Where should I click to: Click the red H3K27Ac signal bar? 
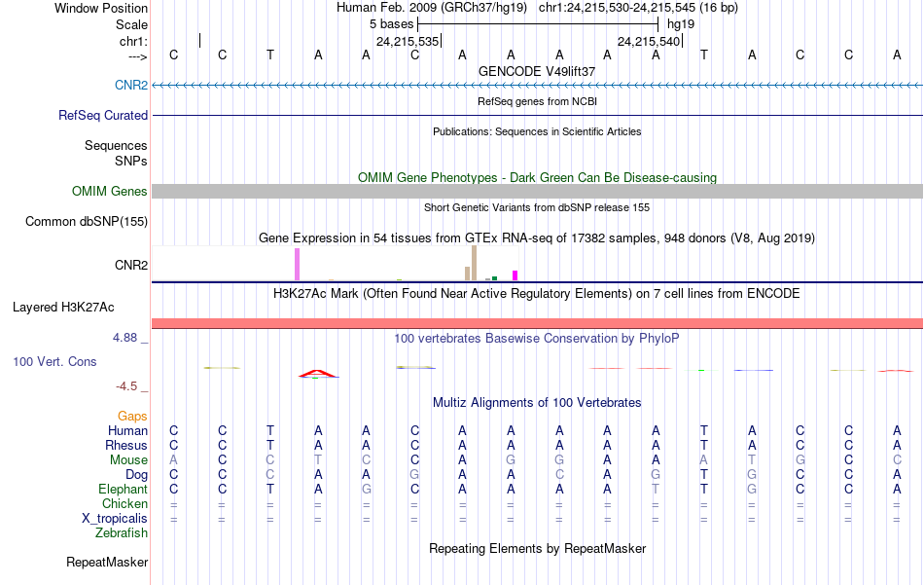point(538,323)
